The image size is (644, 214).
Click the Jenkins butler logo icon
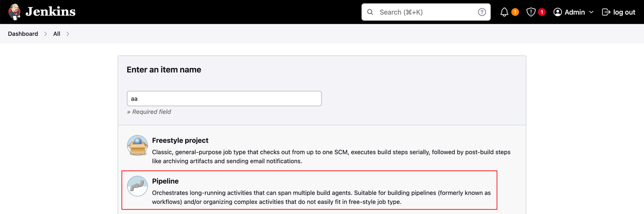click(x=15, y=12)
